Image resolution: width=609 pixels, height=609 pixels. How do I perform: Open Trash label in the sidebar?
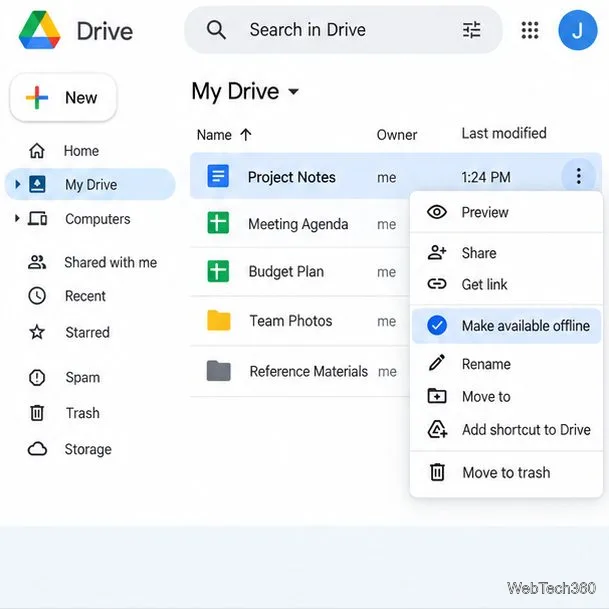coord(83,413)
